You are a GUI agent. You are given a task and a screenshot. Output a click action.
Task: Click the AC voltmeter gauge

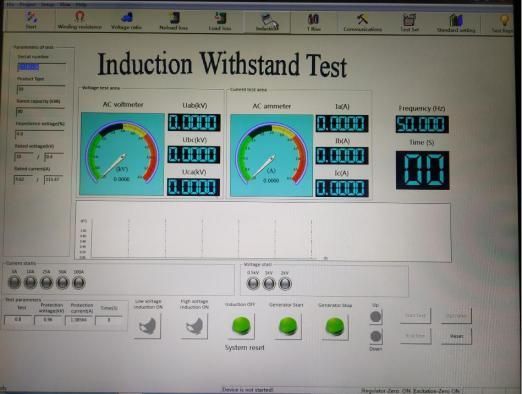coord(122,154)
